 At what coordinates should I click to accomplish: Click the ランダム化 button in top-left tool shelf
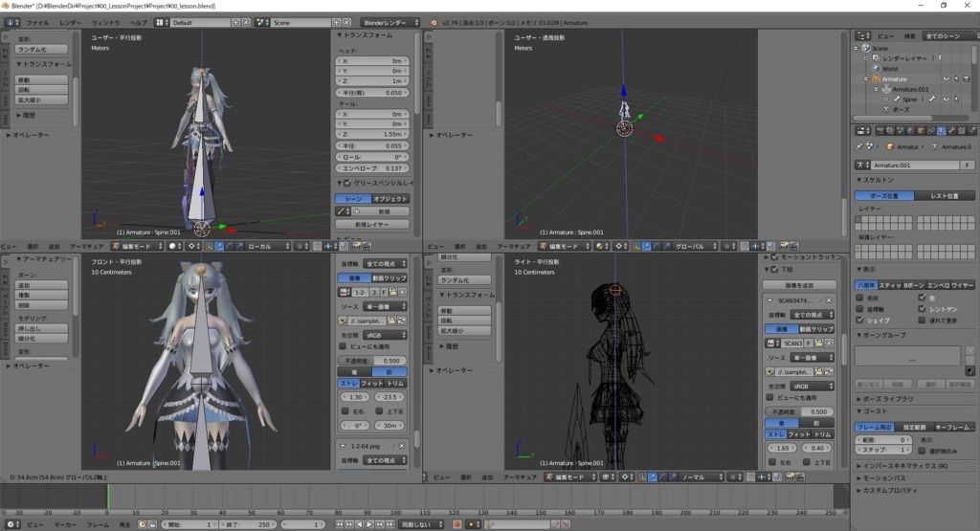[x=41, y=50]
